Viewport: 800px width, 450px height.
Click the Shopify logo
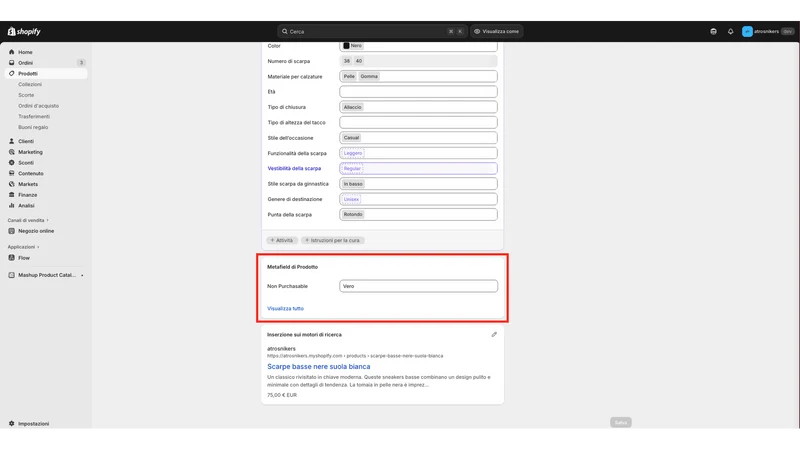[x=24, y=32]
